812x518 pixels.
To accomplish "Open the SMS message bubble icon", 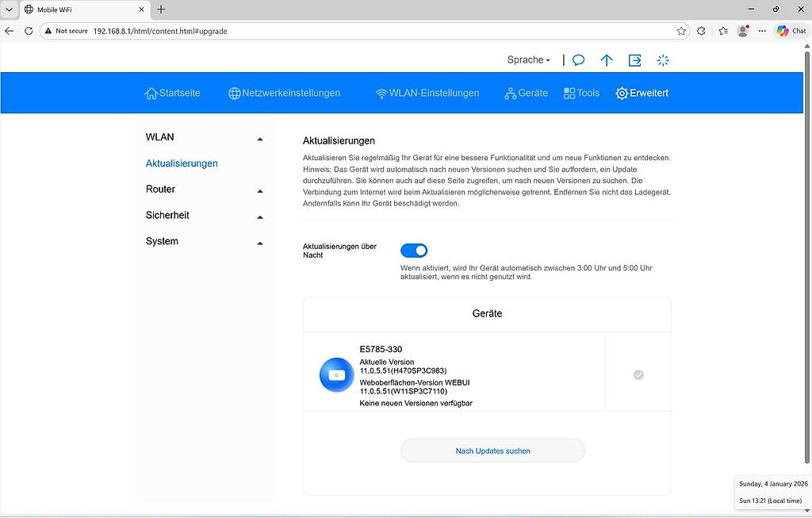I will click(579, 60).
